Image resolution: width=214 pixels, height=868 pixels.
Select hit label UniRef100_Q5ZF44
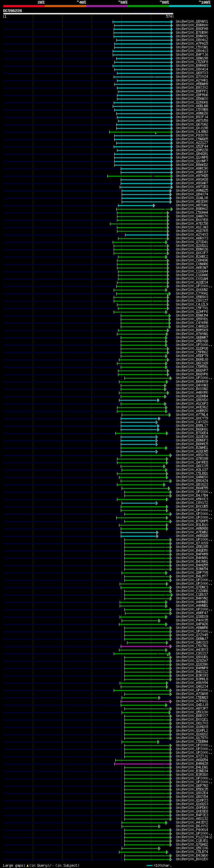(192, 147)
